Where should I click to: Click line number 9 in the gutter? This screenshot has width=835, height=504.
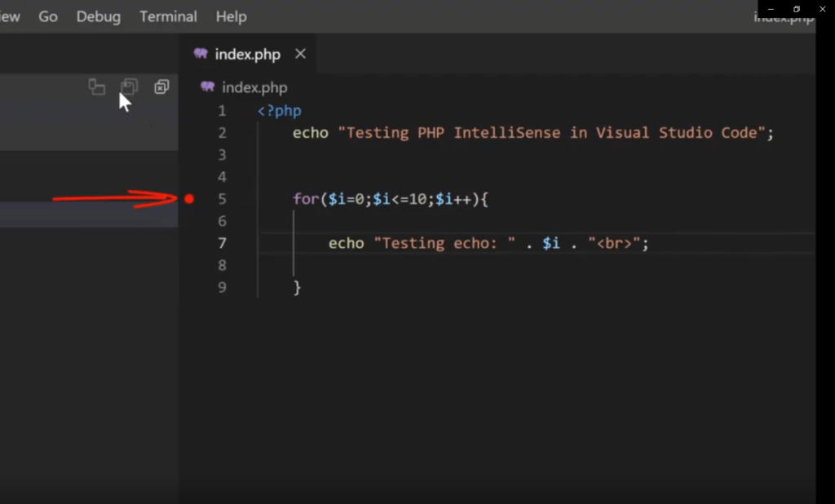coord(221,287)
